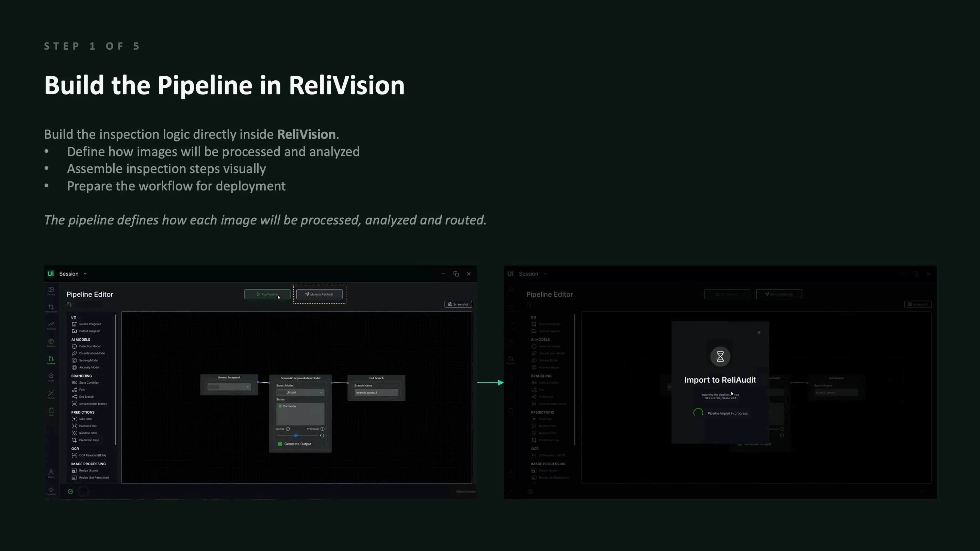Click the Classification Model palette icon, left window
This screenshot has width=980, height=551.
click(x=74, y=353)
